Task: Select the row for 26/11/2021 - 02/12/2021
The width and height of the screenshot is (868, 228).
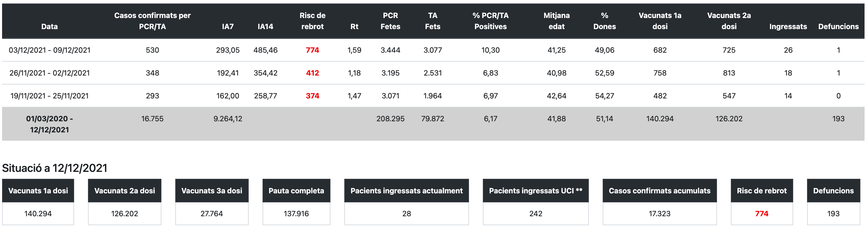Action: (x=50, y=73)
